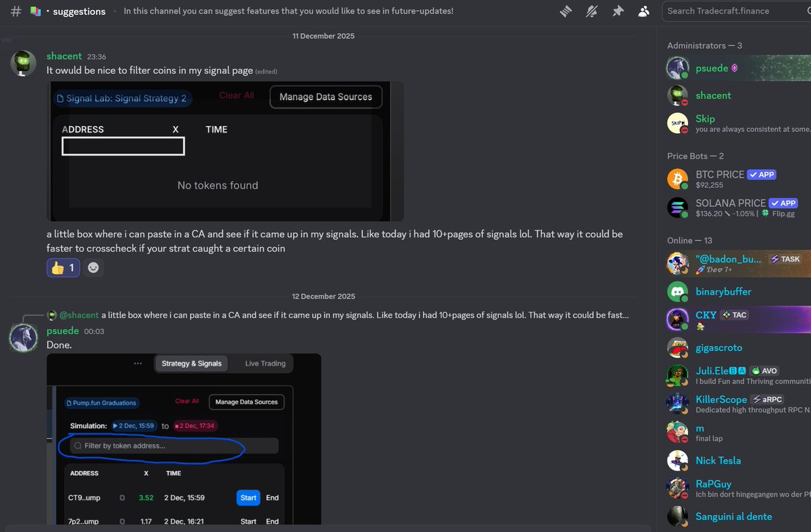Click the psuede username above "Done."
The width and height of the screenshot is (811, 532).
62,331
